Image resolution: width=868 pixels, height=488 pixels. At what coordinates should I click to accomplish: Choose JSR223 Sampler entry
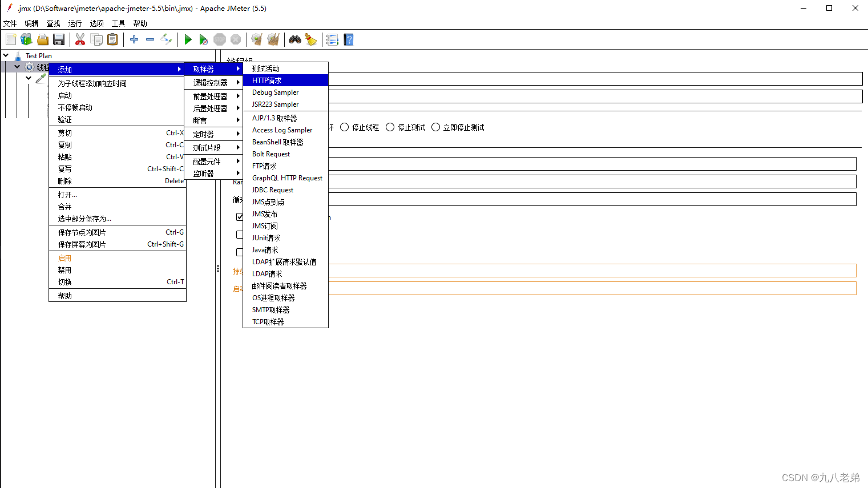coord(285,104)
